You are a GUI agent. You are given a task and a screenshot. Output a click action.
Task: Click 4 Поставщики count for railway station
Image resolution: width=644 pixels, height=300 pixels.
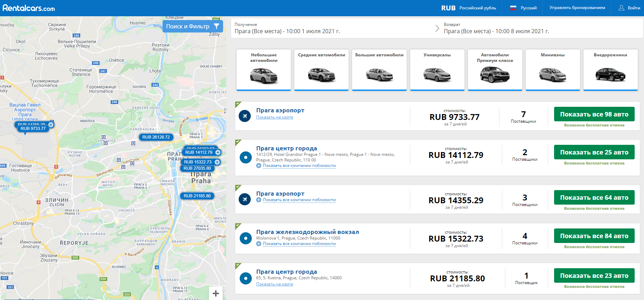(525, 238)
